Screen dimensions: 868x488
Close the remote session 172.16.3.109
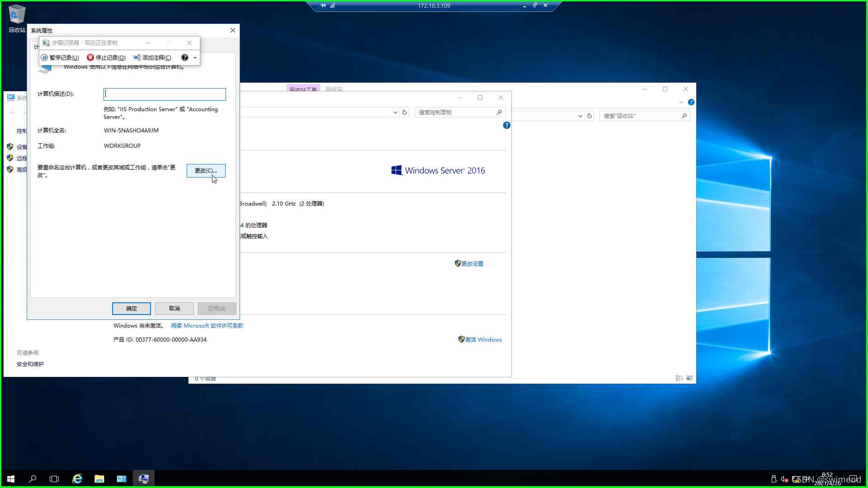click(546, 5)
